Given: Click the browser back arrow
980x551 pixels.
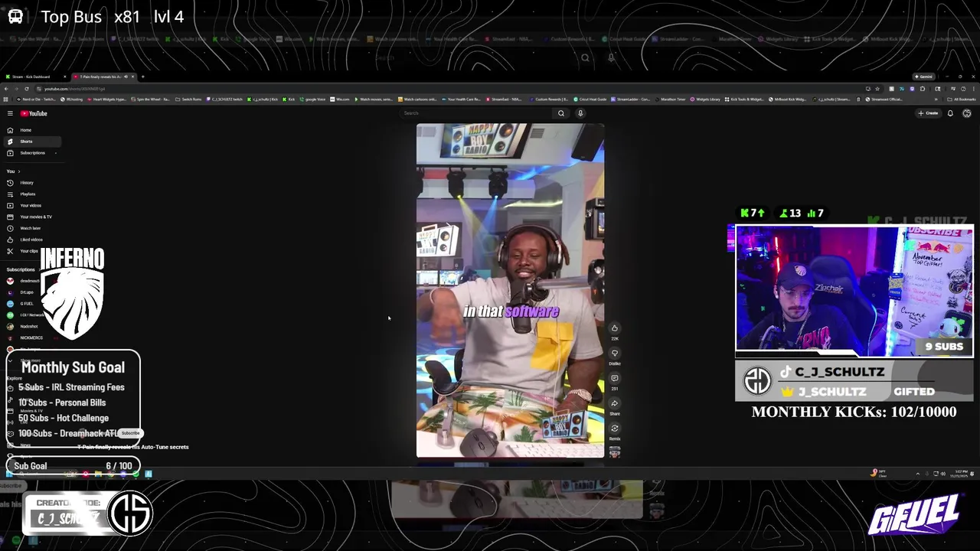Looking at the screenshot, I should (x=6, y=89).
